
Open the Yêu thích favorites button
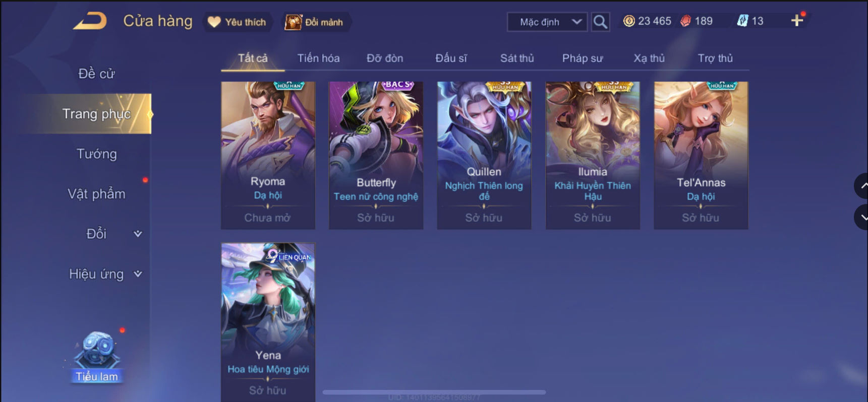click(237, 22)
